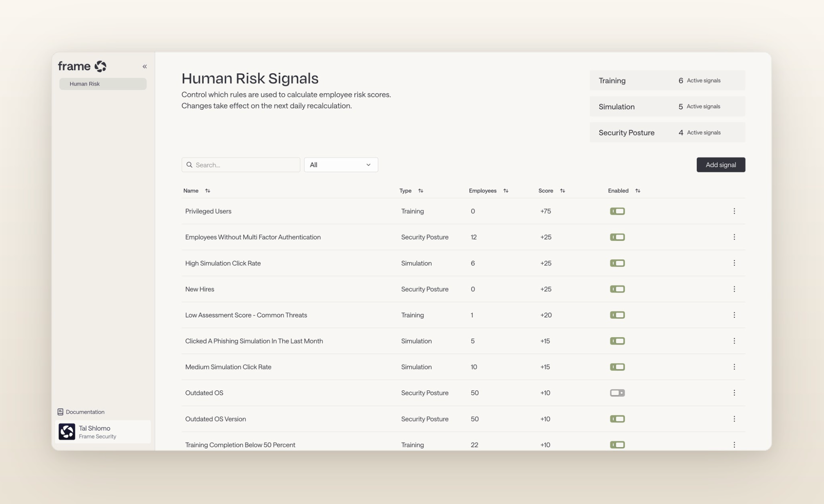The image size is (824, 504).
Task: Click the Human Risk Signals page heading
Action: coord(250,79)
